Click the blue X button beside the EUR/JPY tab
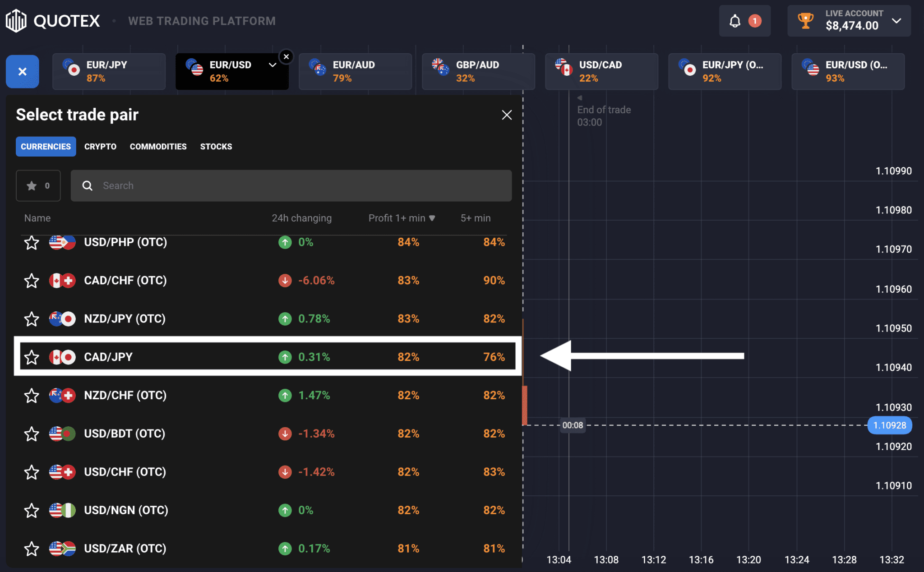This screenshot has height=572, width=924. click(23, 71)
